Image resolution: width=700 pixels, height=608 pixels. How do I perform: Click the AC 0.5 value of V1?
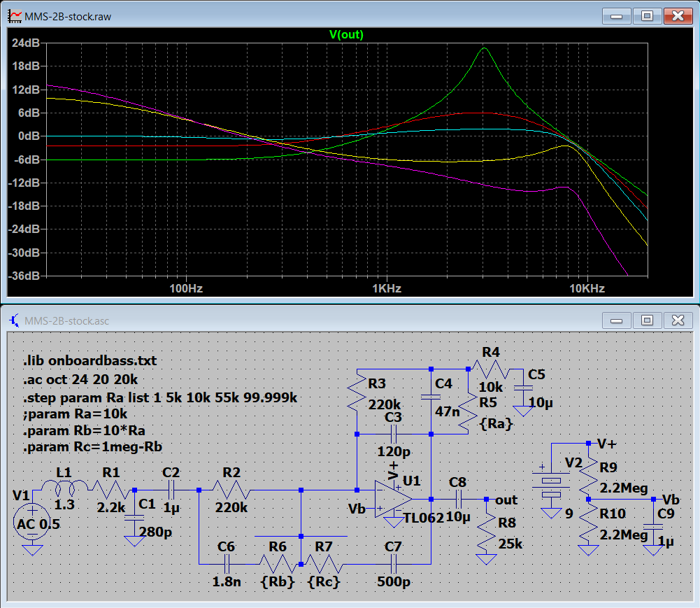point(38,523)
